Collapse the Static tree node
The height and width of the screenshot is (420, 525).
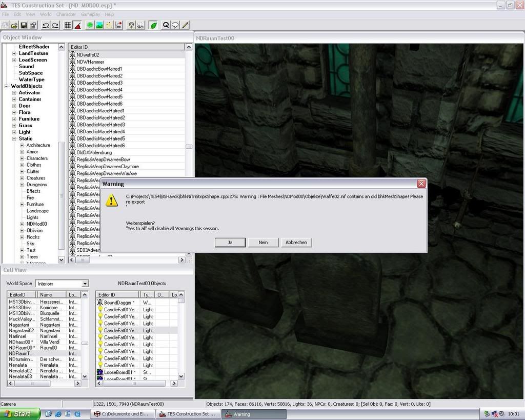(x=15, y=138)
